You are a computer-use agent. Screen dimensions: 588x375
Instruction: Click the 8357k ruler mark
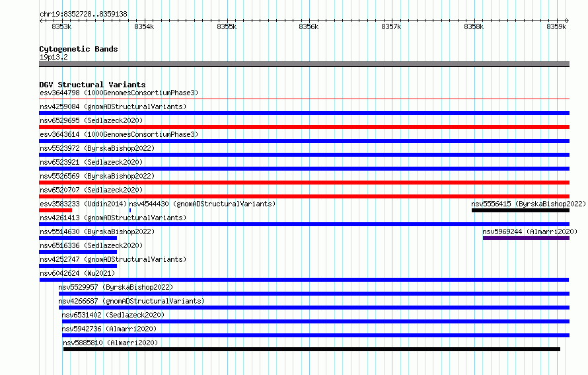tap(391, 26)
